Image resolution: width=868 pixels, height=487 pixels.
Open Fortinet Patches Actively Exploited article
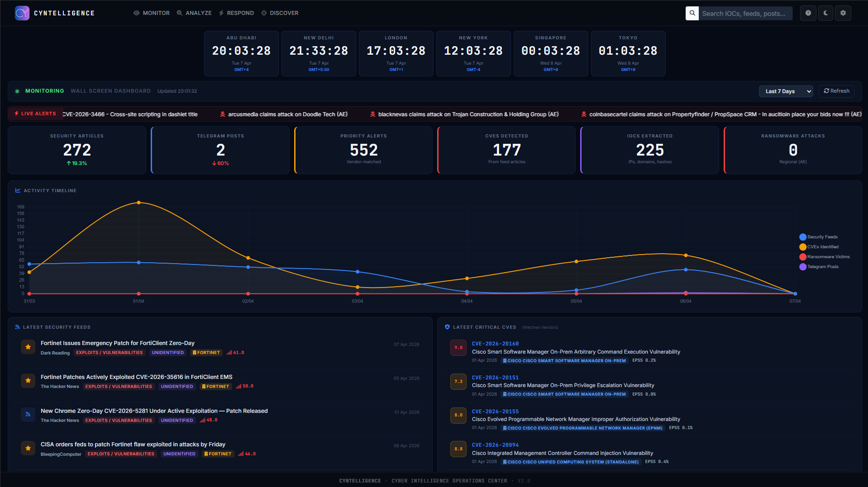coord(137,377)
